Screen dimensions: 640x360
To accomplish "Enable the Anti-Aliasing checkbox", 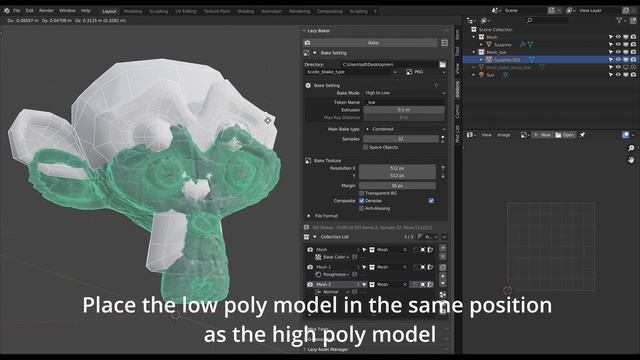I will coord(362,209).
